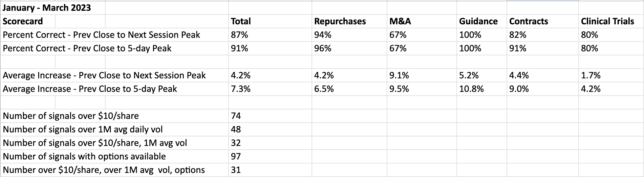Select the 'Contracts' column header
This screenshot has height=177, width=644.
click(x=529, y=21)
